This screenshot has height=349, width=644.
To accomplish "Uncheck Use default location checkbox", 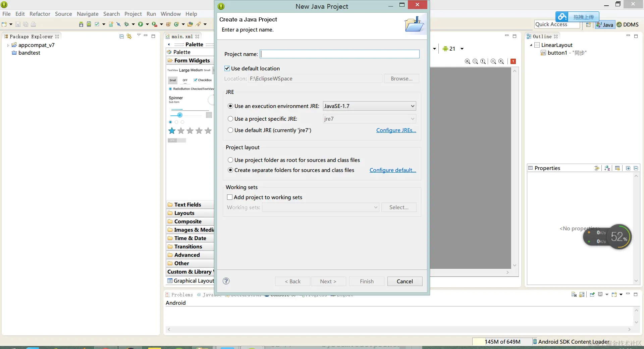I will click(227, 68).
